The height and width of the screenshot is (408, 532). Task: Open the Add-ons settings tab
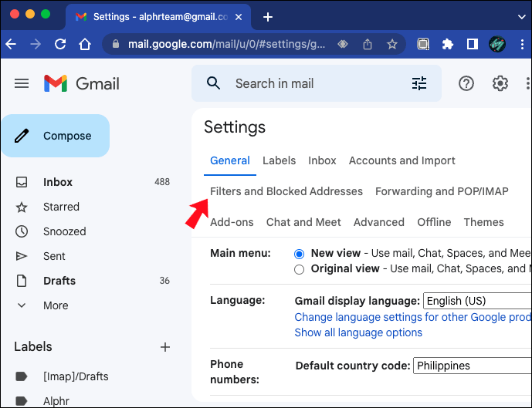232,222
